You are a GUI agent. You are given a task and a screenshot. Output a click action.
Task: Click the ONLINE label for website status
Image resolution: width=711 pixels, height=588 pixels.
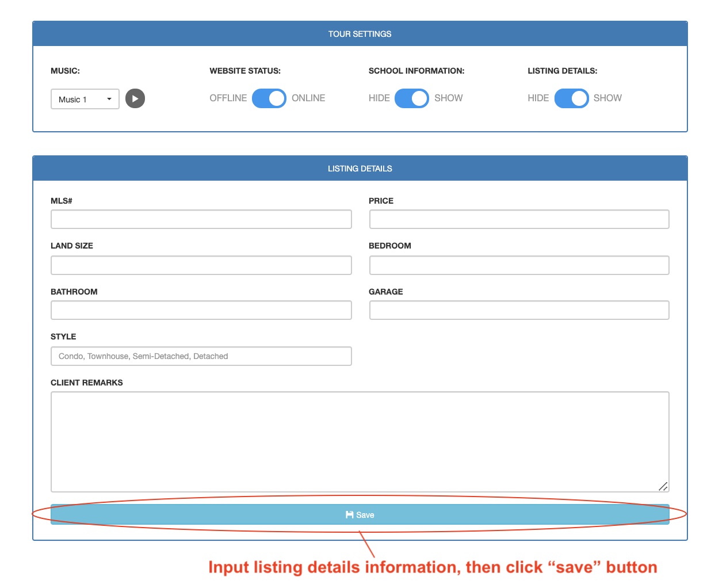308,98
